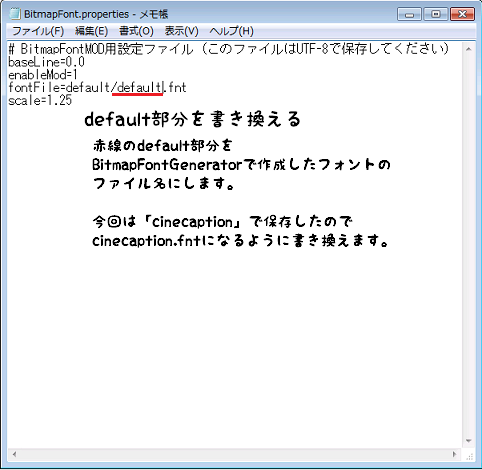Open the 書式(O) menu
The image size is (482, 470).
pos(136,31)
